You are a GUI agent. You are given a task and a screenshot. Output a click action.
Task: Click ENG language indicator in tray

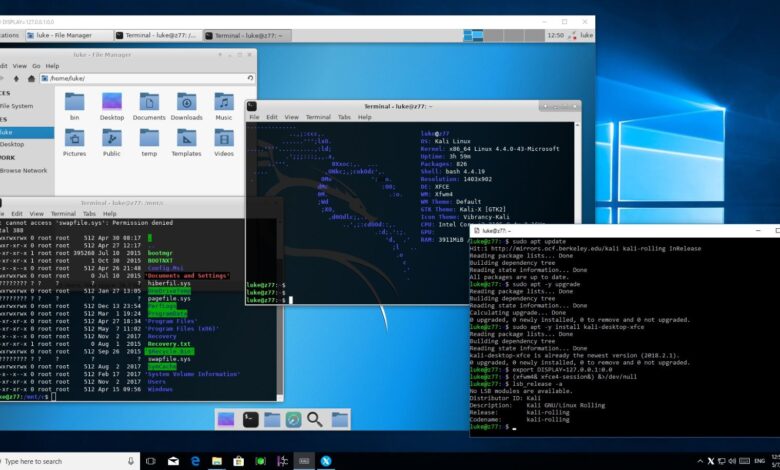click(x=759, y=461)
